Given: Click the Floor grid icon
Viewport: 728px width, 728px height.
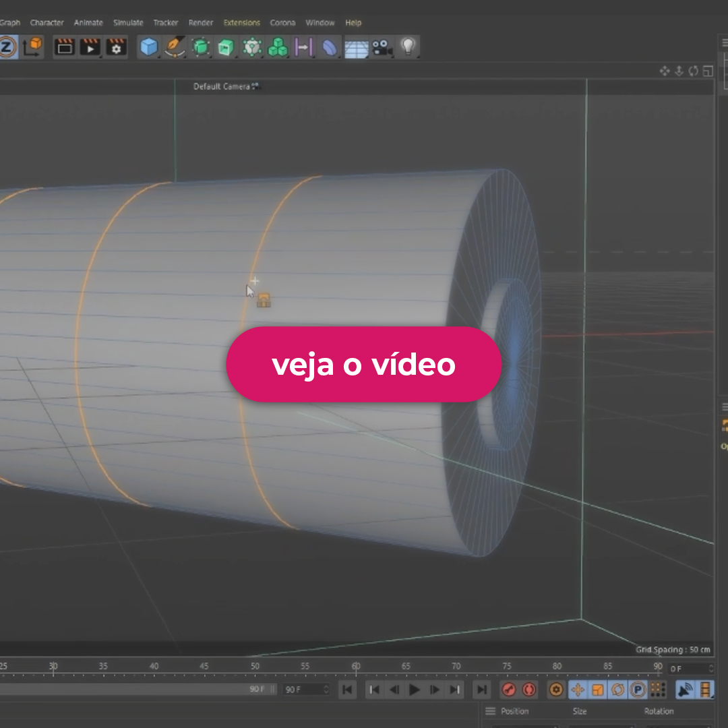Looking at the screenshot, I should tap(356, 48).
